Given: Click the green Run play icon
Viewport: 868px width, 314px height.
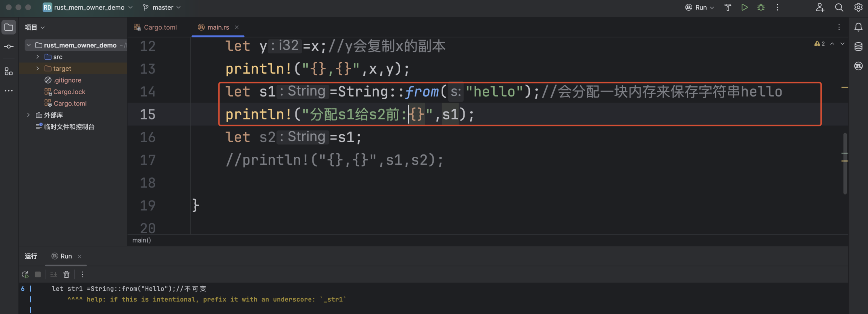Looking at the screenshot, I should (744, 7).
